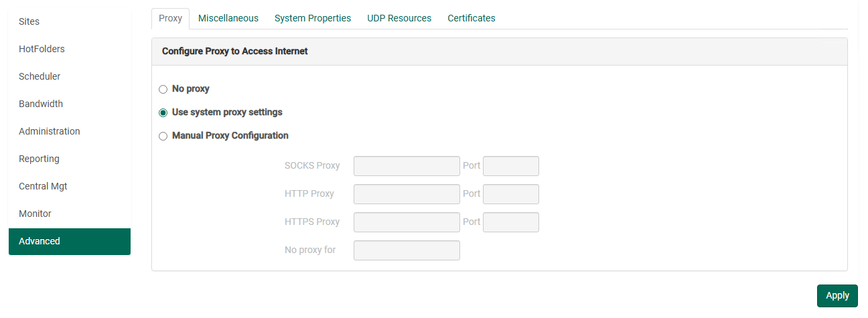Focus the No proxy for field
Screen dimensions: 868x318
pos(407,250)
